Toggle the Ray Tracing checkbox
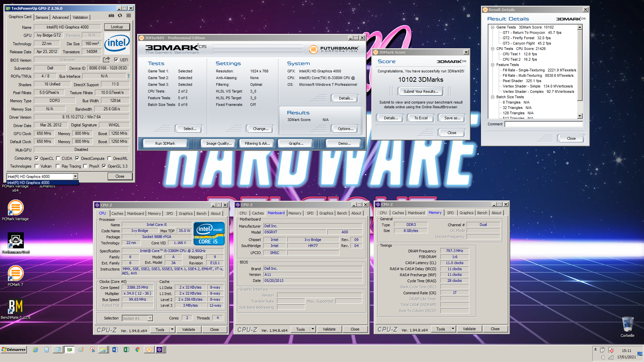 tap(58, 166)
